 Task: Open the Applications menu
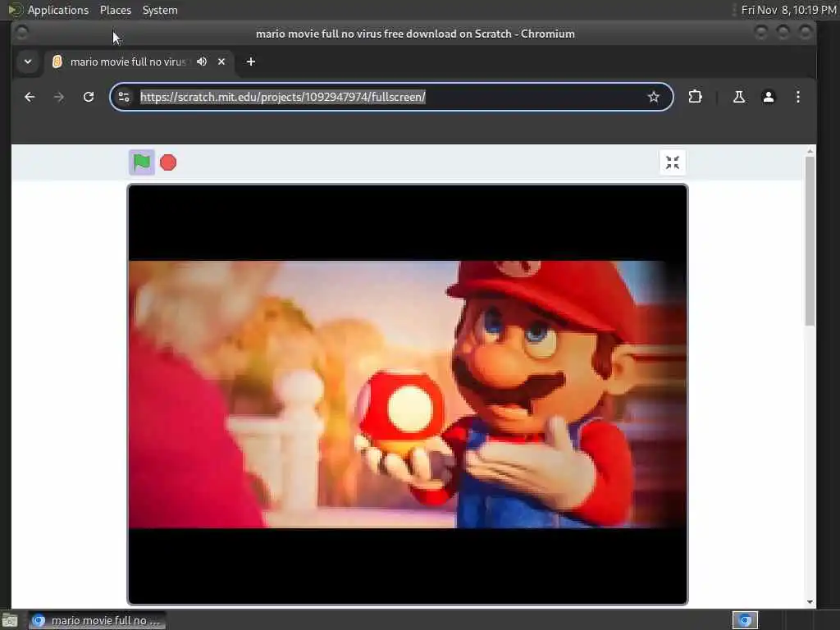click(58, 10)
